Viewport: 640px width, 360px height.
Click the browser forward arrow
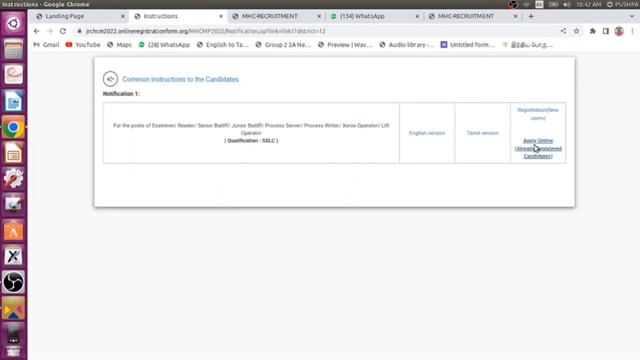click(x=50, y=31)
